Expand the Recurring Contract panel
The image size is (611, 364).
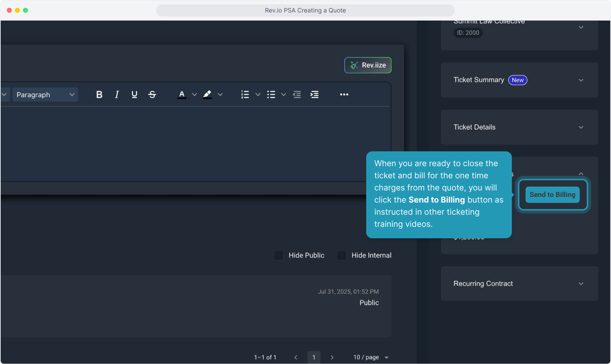[581, 284]
